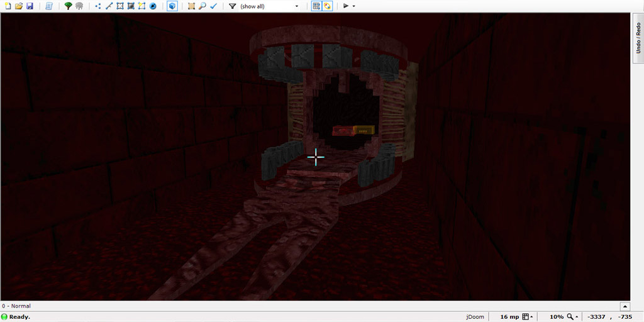
Task: Select the Brightness mode icon
Action: pos(131,6)
